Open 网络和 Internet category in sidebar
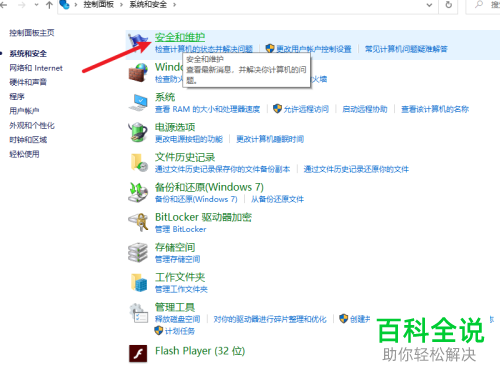Viewport: 500px width, 375px height. 36,68
